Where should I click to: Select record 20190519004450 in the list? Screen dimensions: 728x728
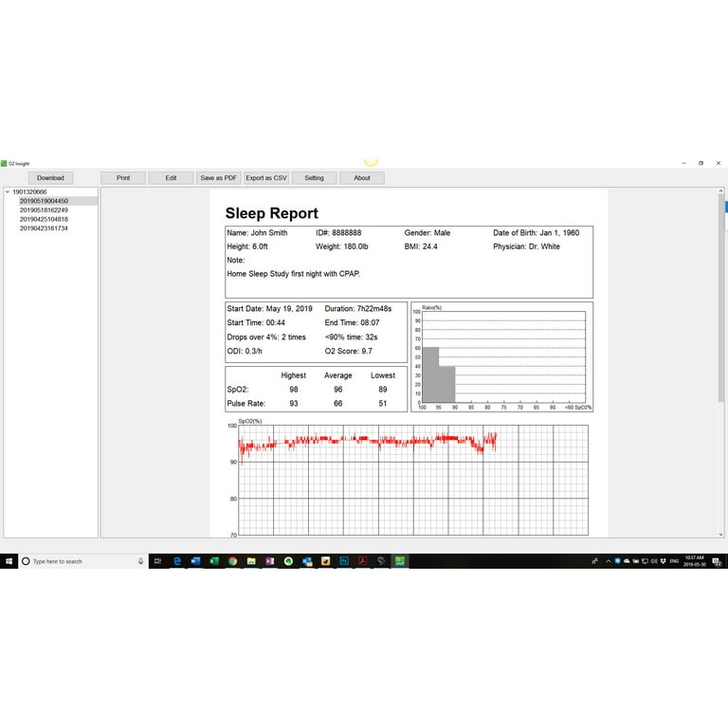point(44,201)
